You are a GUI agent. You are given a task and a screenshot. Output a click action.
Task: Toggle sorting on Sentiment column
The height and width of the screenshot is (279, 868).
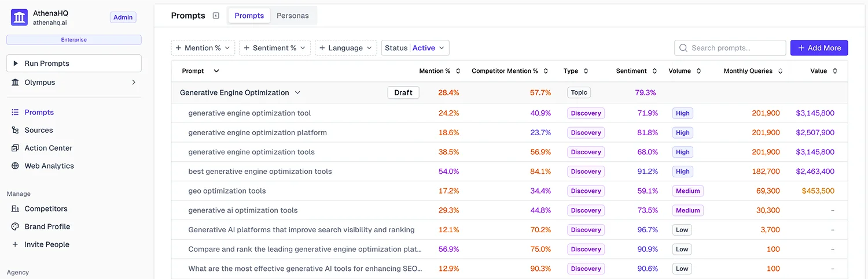point(654,71)
